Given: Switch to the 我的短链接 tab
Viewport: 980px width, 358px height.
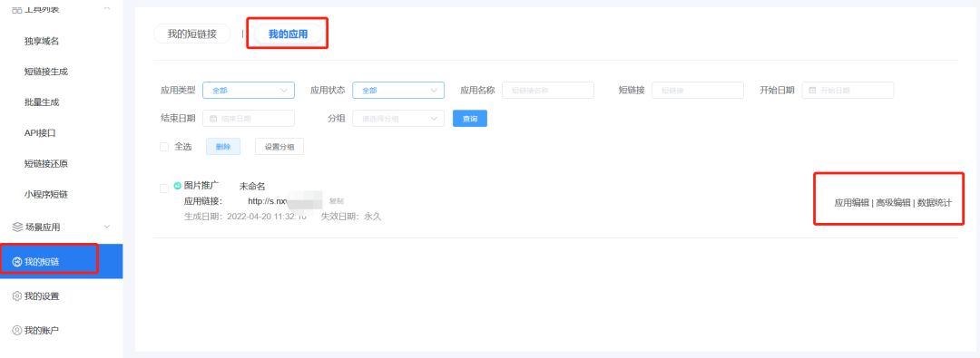Looking at the screenshot, I should pyautogui.click(x=191, y=34).
